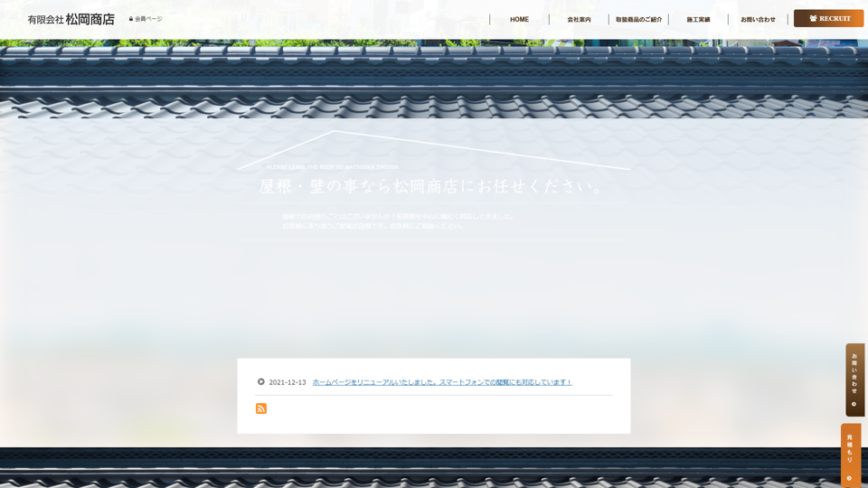
Task: Open the orange 見積もり side tab
Action: (x=850, y=448)
